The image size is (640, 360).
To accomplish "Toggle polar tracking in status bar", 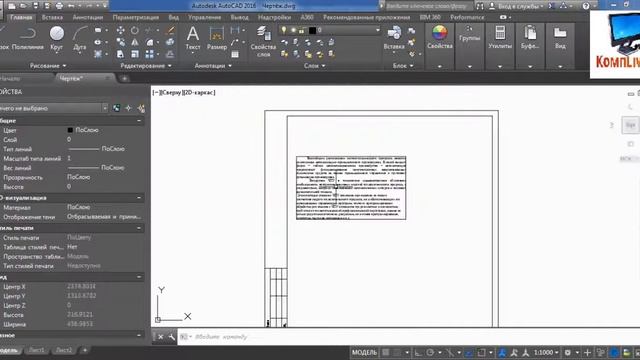I will (x=430, y=352).
